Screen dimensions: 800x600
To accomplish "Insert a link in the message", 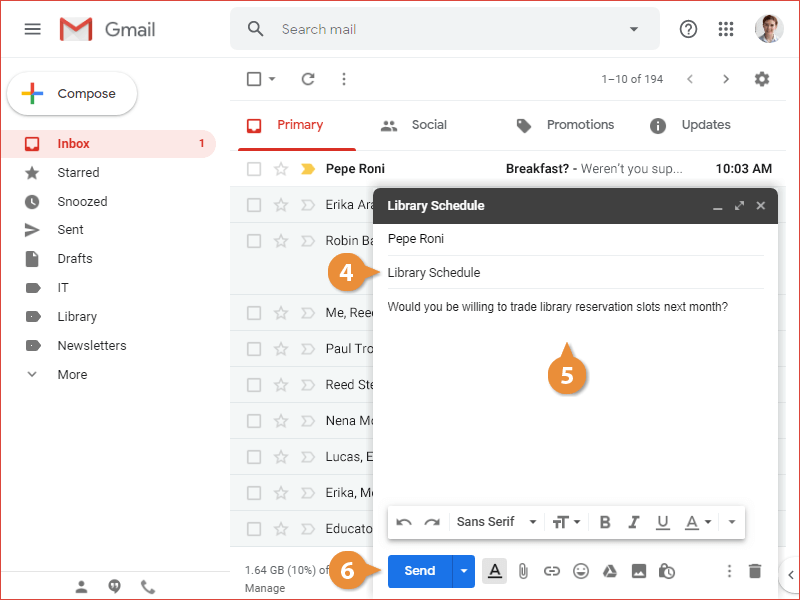I will 552,571.
